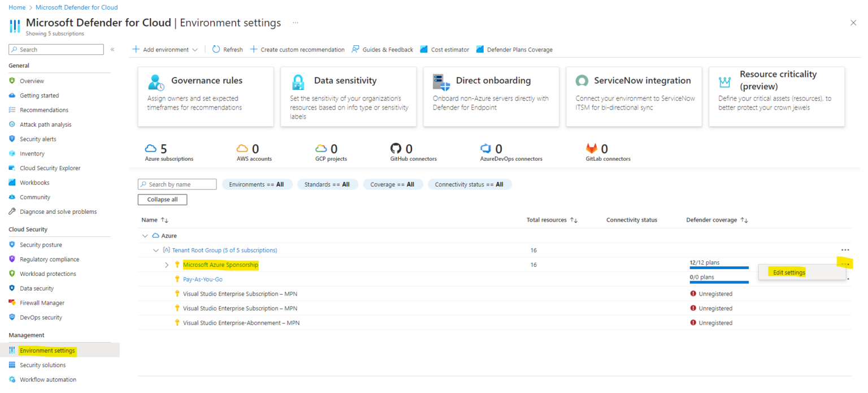Image resolution: width=868 pixels, height=393 pixels.
Task: Click the GitHub connectors icon
Action: pos(396,148)
